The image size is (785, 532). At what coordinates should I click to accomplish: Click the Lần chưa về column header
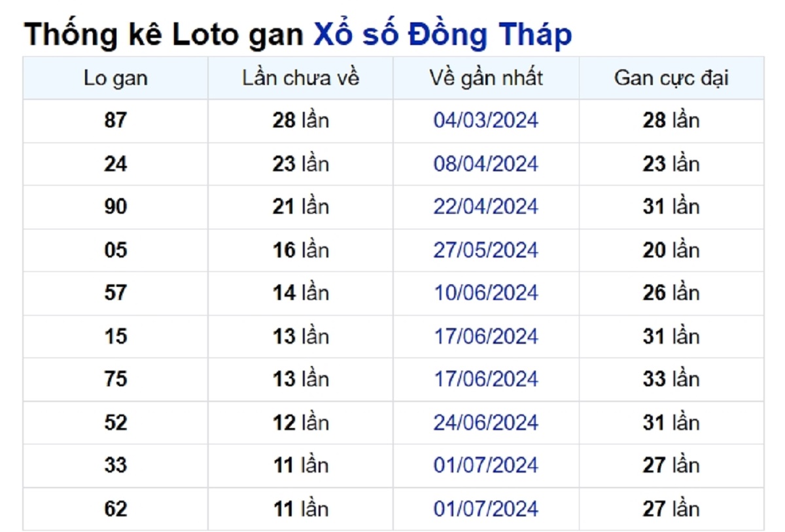(301, 78)
